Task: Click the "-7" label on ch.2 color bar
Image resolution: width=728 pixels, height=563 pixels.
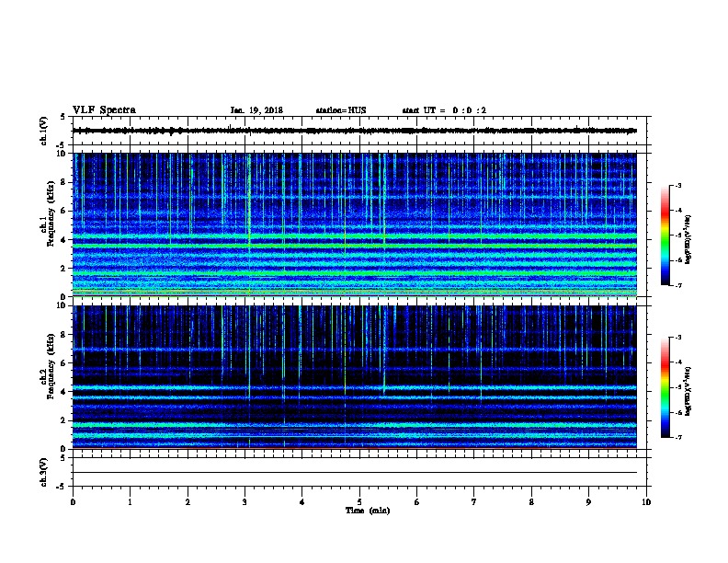Action: [x=677, y=437]
